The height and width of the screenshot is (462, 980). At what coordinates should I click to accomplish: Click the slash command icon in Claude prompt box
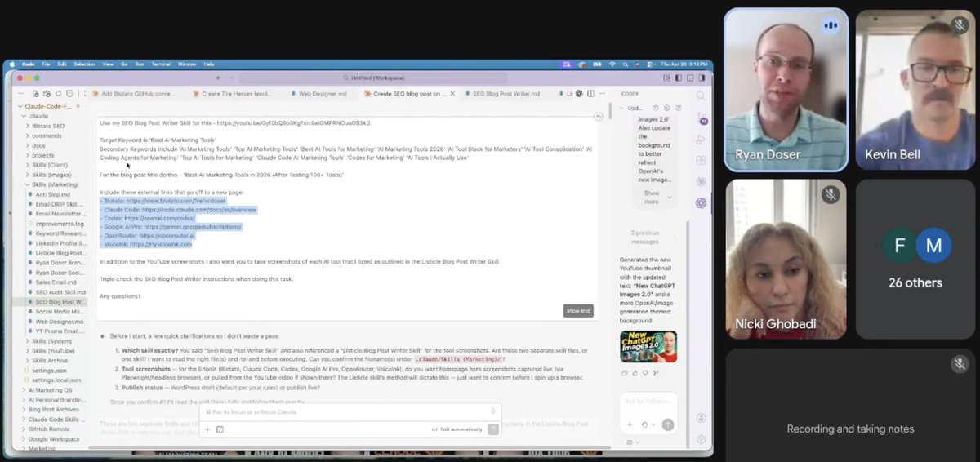(x=220, y=429)
